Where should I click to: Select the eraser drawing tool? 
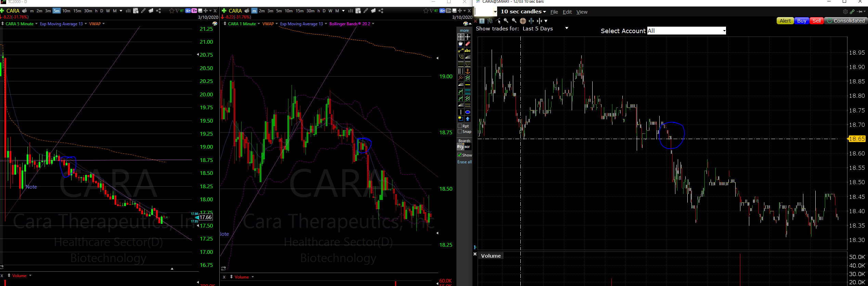[x=467, y=44]
